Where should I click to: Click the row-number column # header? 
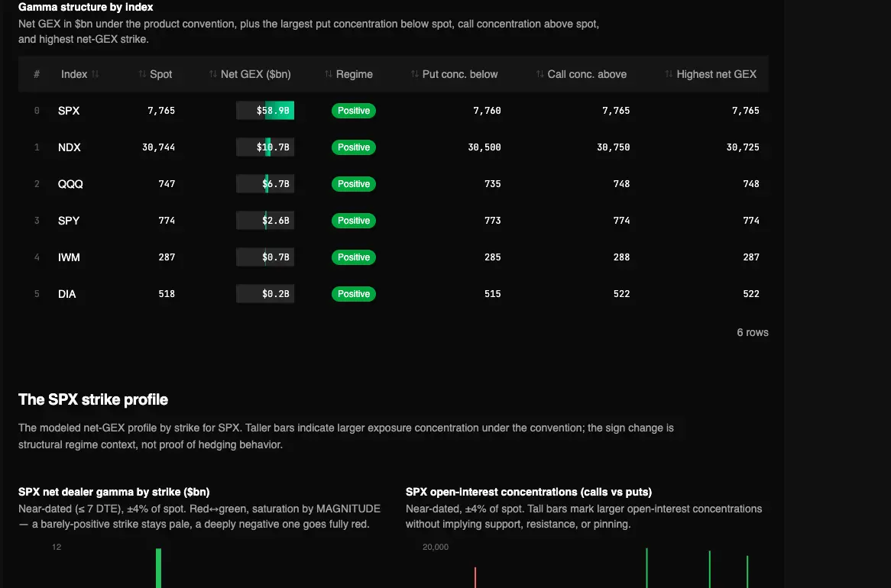37,74
